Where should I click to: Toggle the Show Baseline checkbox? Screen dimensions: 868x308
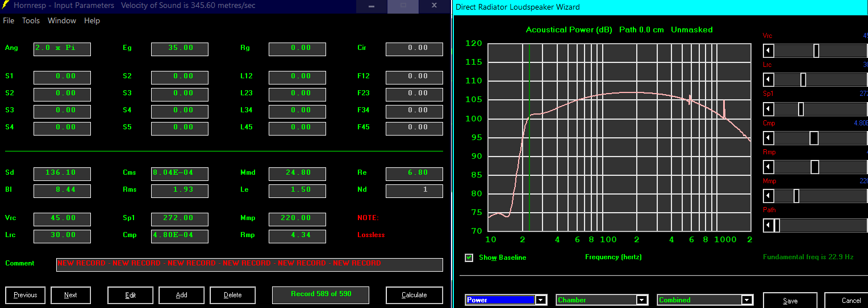[469, 258]
